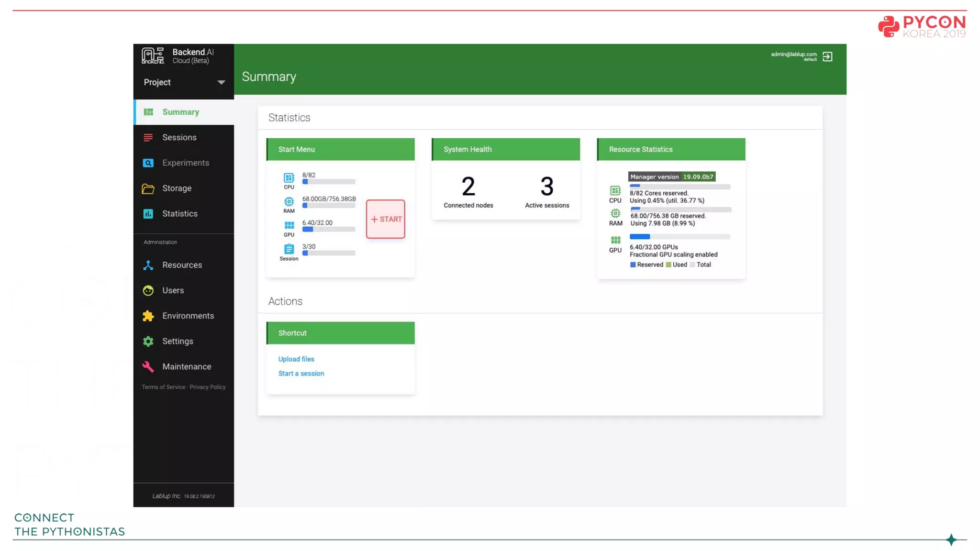
Task: Click the Upload files shortcut link
Action: point(296,359)
